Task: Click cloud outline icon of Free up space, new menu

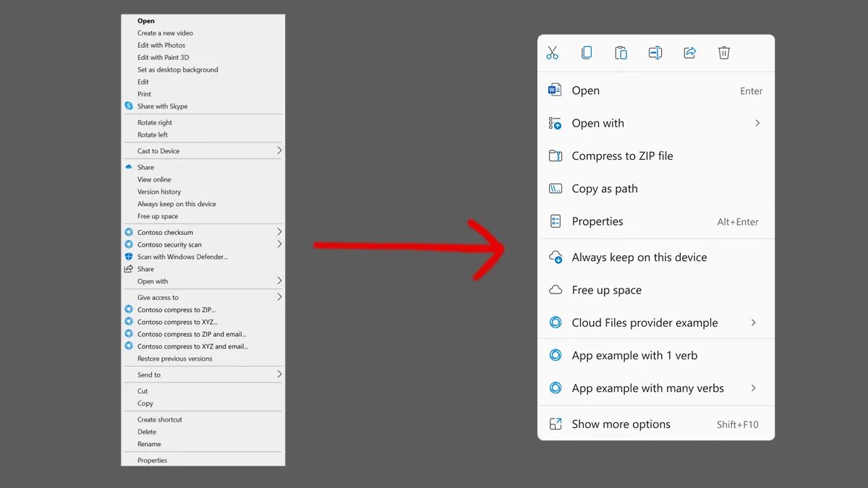Action: (x=556, y=290)
